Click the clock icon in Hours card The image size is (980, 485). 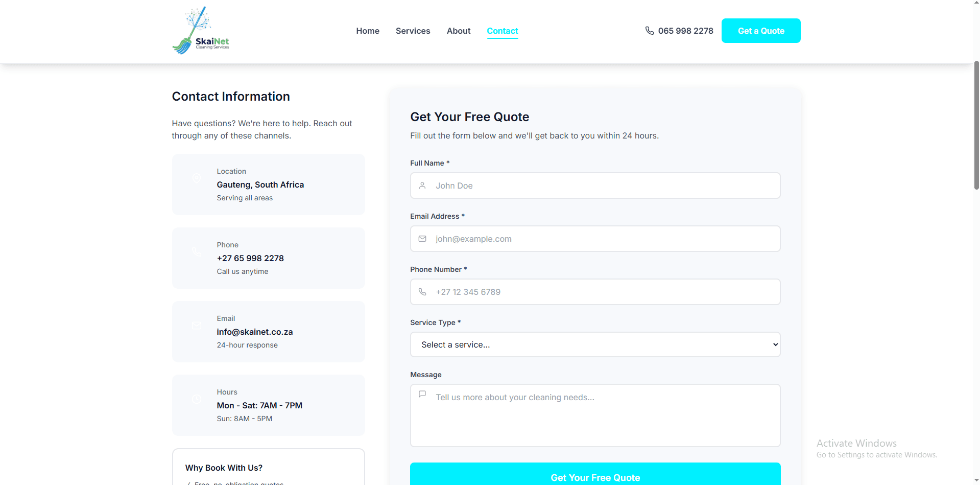197,399
